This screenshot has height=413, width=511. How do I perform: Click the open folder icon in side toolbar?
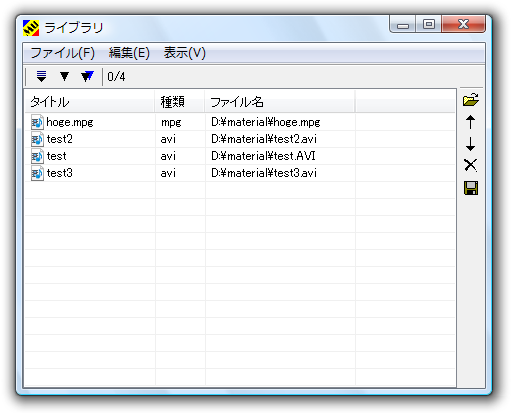click(471, 100)
